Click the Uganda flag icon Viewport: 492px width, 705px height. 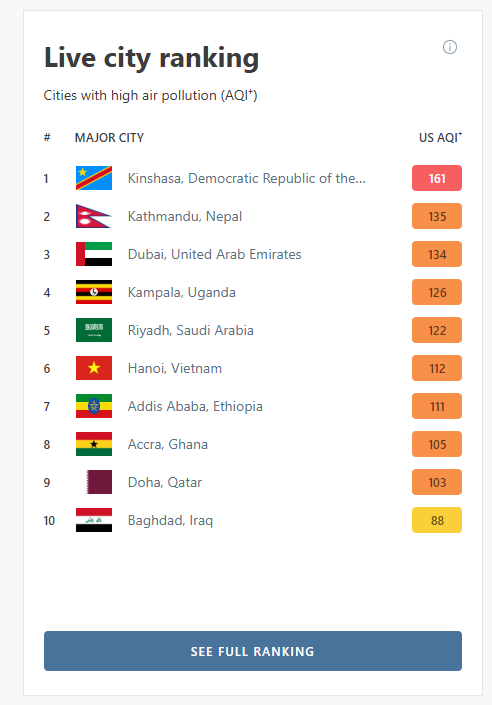pos(94,292)
